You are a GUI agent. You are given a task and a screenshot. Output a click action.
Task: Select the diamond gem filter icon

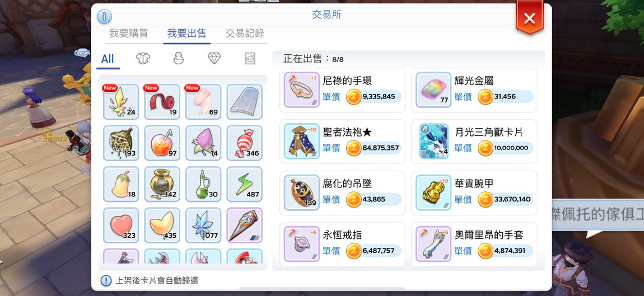214,58
